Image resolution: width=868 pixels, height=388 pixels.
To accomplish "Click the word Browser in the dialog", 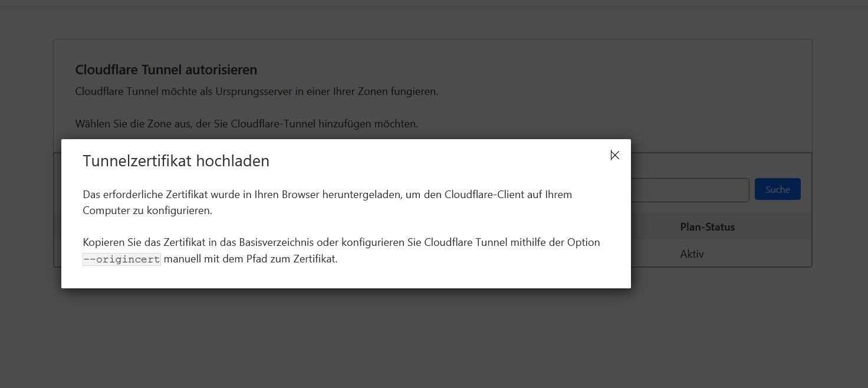I will click(300, 195).
